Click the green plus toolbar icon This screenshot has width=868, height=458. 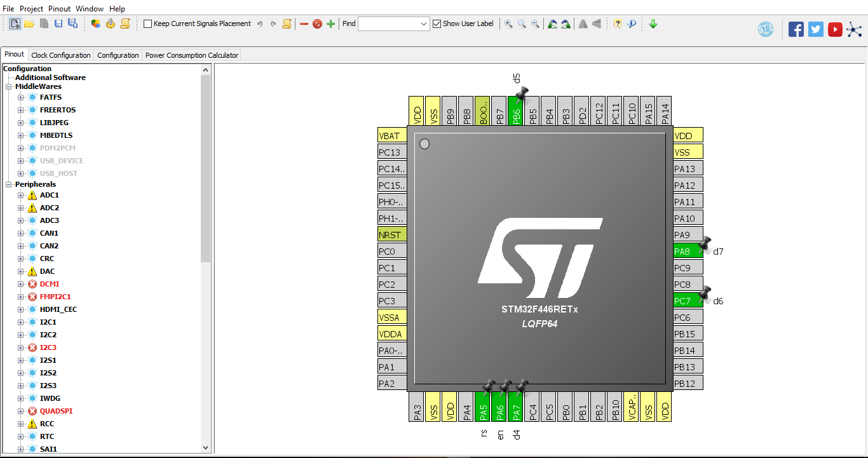click(x=330, y=24)
